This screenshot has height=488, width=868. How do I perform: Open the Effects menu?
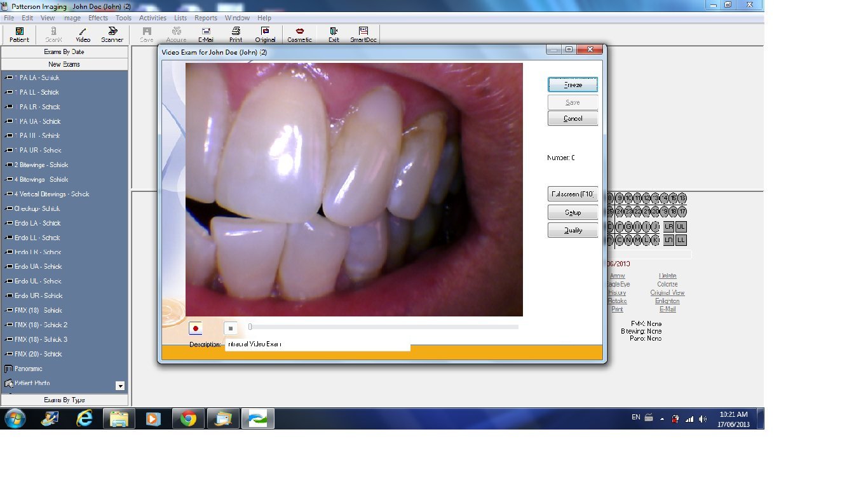(97, 18)
